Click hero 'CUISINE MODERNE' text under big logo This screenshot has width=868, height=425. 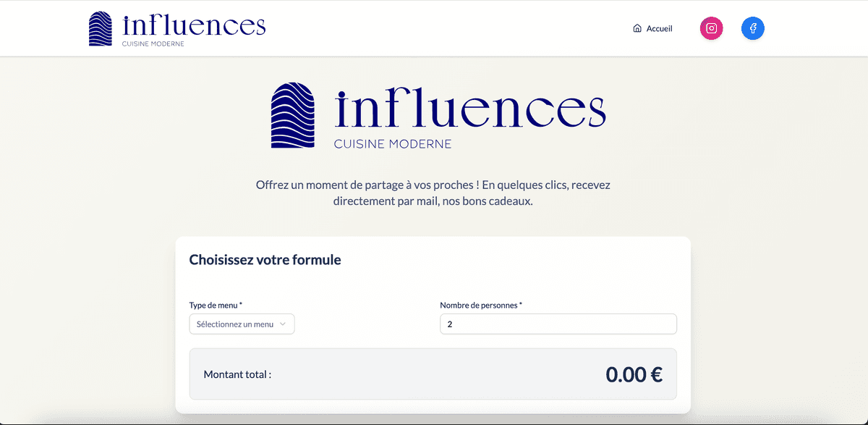point(392,144)
